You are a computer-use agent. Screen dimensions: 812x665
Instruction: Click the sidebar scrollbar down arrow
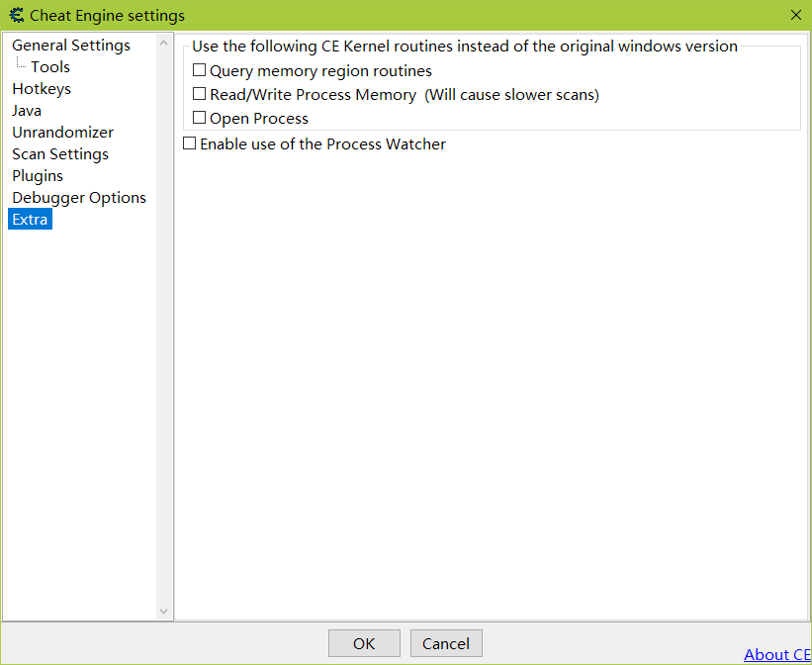pos(164,612)
